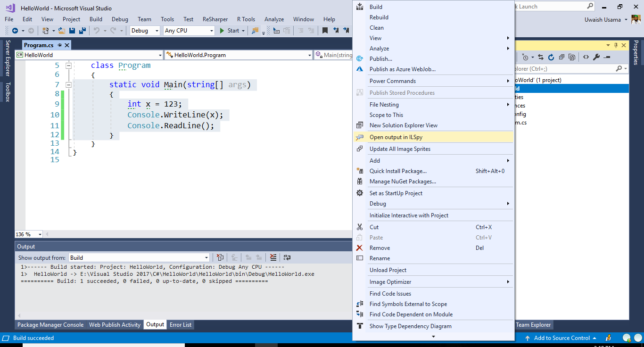
Task: Toggle word wrap in the Output panel
Action: [x=287, y=257]
